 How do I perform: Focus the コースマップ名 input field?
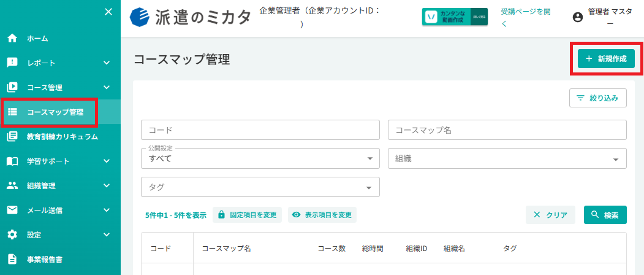[507, 130]
